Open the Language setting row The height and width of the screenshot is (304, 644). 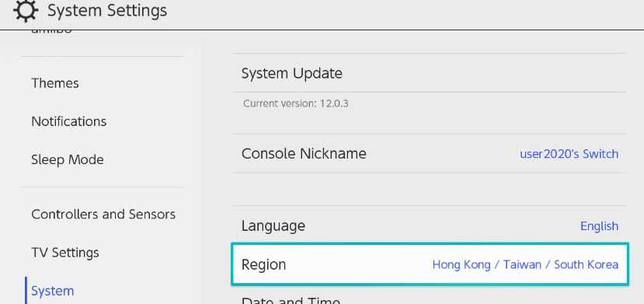click(430, 225)
